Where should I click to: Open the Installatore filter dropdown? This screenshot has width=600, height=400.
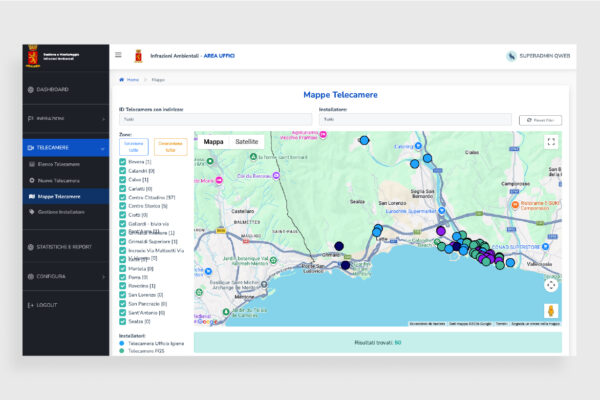coord(415,119)
